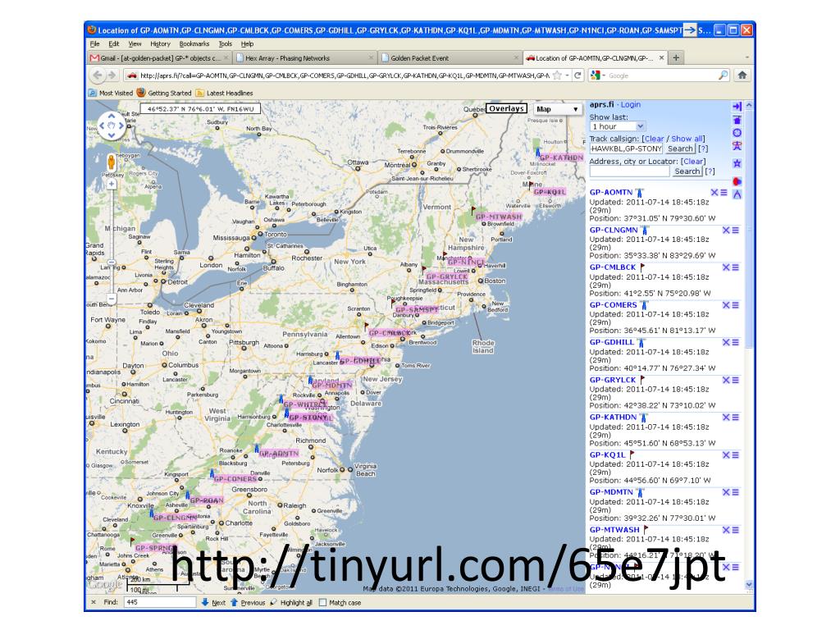This screenshot has width=840, height=630.
Task: Open the Tools menu
Action: [225, 44]
